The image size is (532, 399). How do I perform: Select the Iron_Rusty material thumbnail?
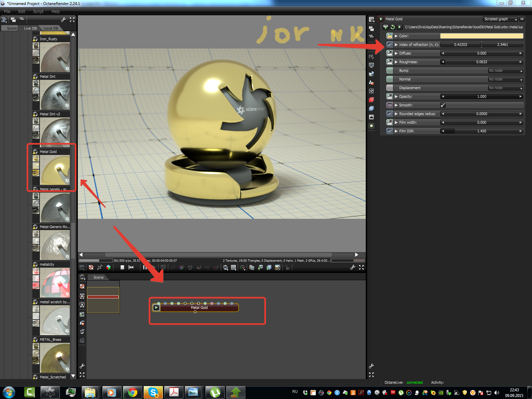coord(55,58)
